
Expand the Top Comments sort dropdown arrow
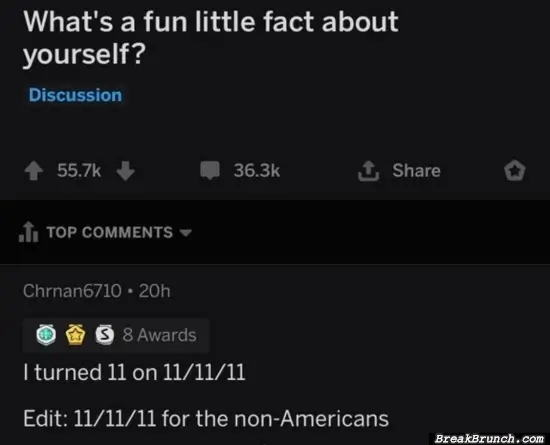(x=186, y=232)
